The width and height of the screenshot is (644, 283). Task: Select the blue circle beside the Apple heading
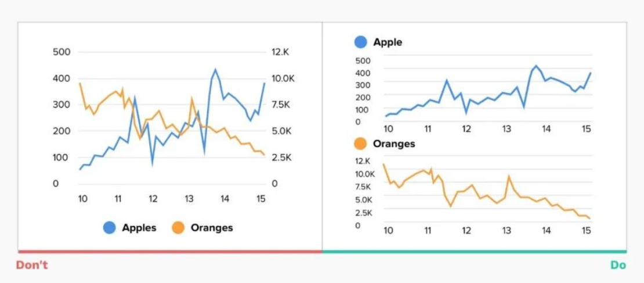pyautogui.click(x=360, y=42)
